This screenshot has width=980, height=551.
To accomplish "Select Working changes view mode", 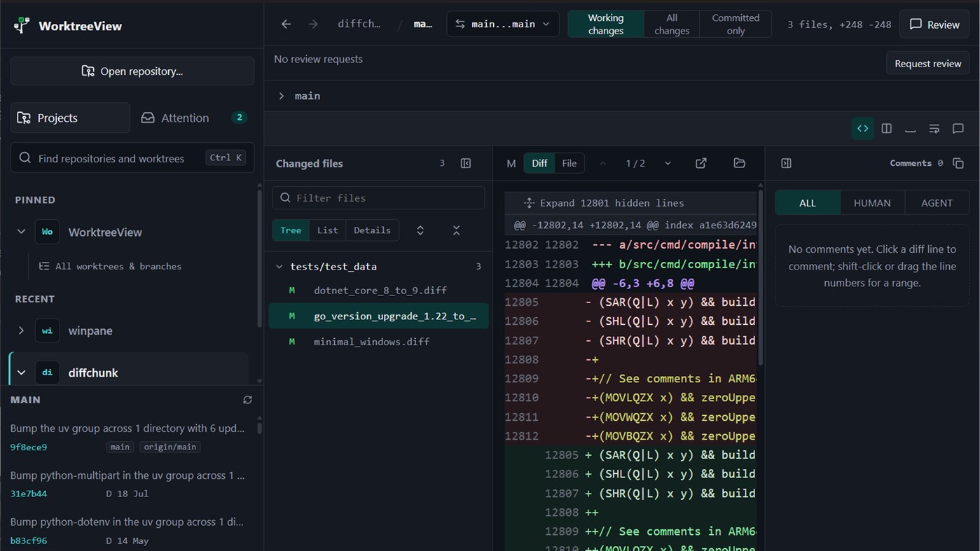I will pyautogui.click(x=606, y=24).
